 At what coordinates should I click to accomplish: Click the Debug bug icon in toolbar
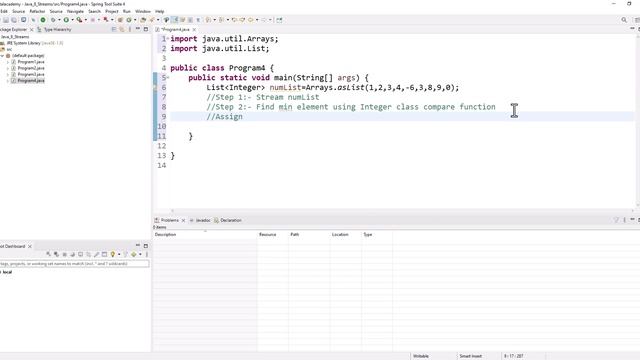point(53,20)
